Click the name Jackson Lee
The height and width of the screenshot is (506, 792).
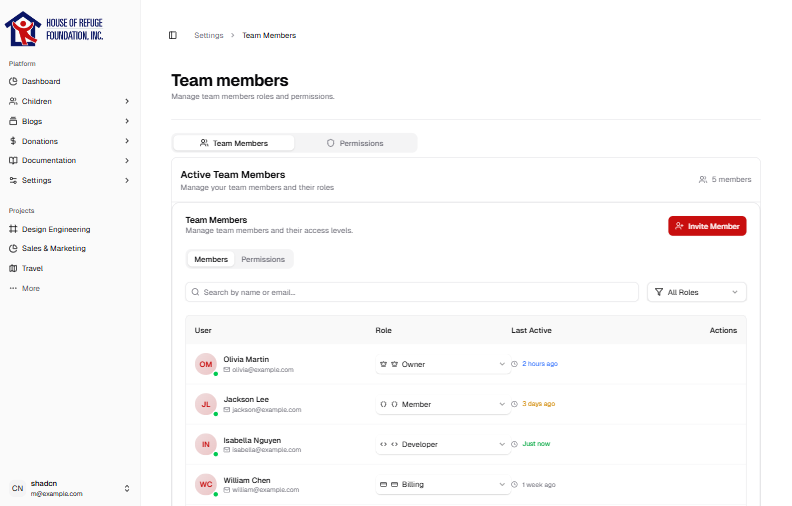pyautogui.click(x=246, y=399)
